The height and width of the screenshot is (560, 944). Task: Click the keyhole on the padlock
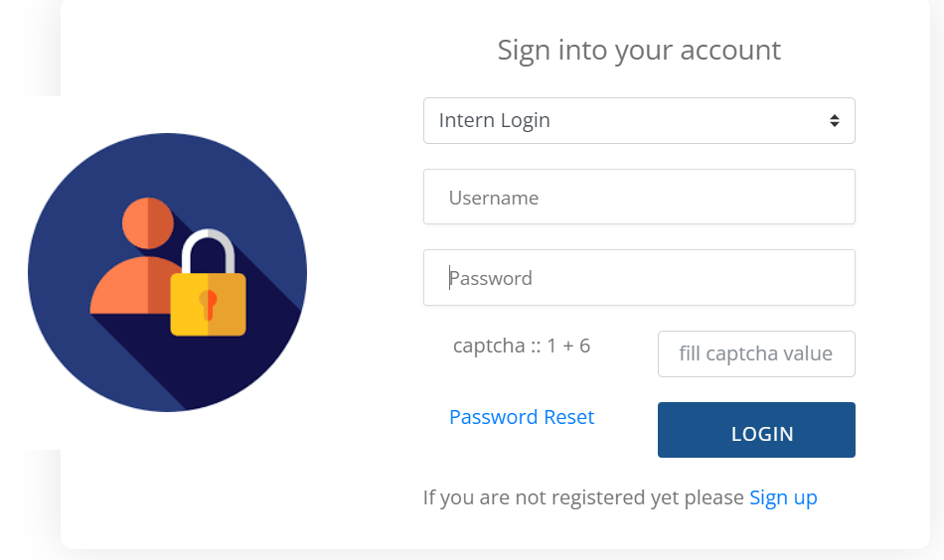[208, 303]
